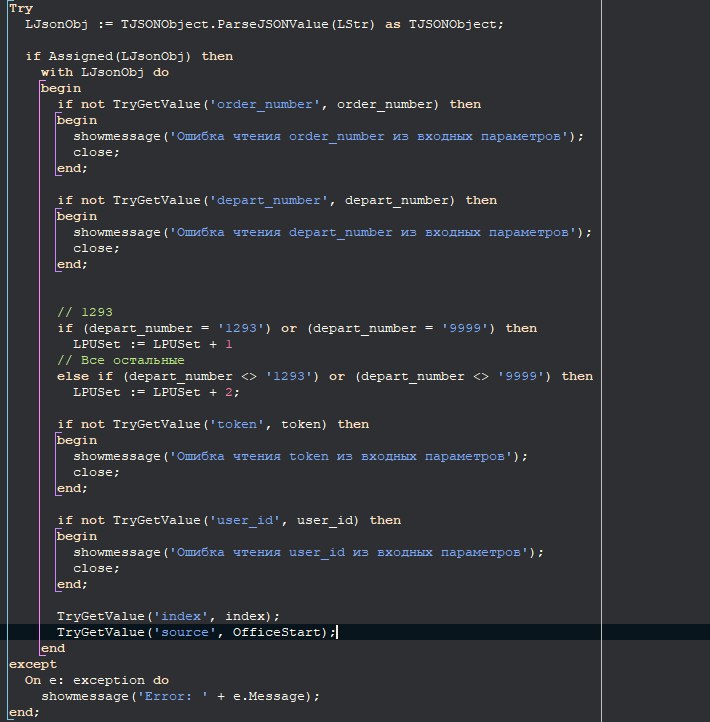This screenshot has width=710, height=722.
Task: Click the 'order_number' string in TryGetValue call
Action: (x=265, y=104)
